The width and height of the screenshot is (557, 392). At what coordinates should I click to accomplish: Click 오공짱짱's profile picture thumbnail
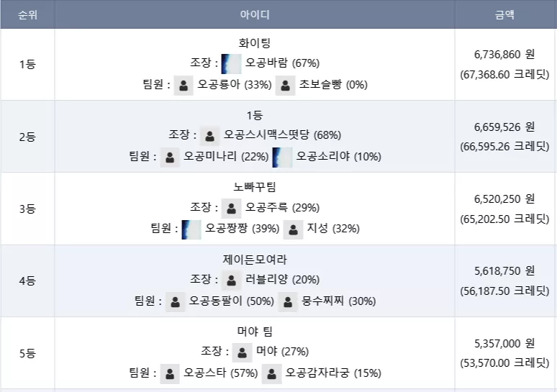click(191, 229)
